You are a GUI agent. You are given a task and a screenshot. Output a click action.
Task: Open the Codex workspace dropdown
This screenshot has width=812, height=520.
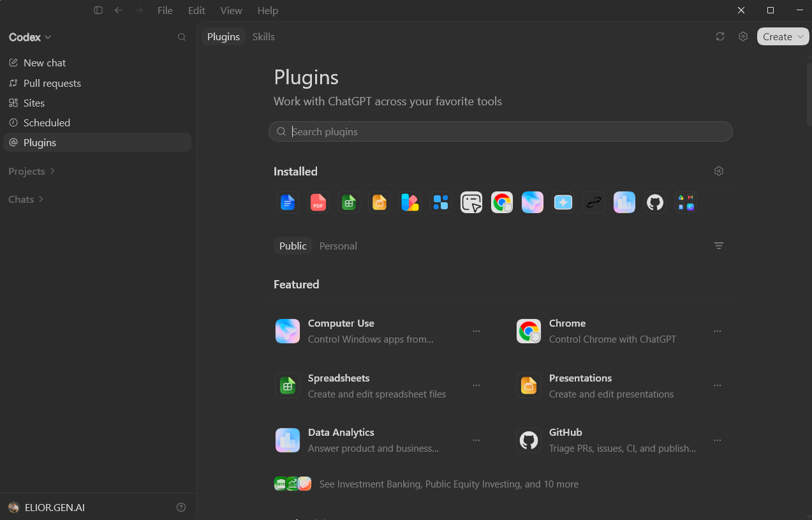click(30, 37)
